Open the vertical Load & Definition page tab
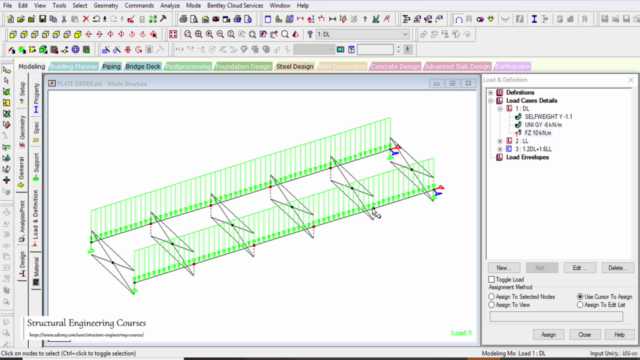 point(36,218)
